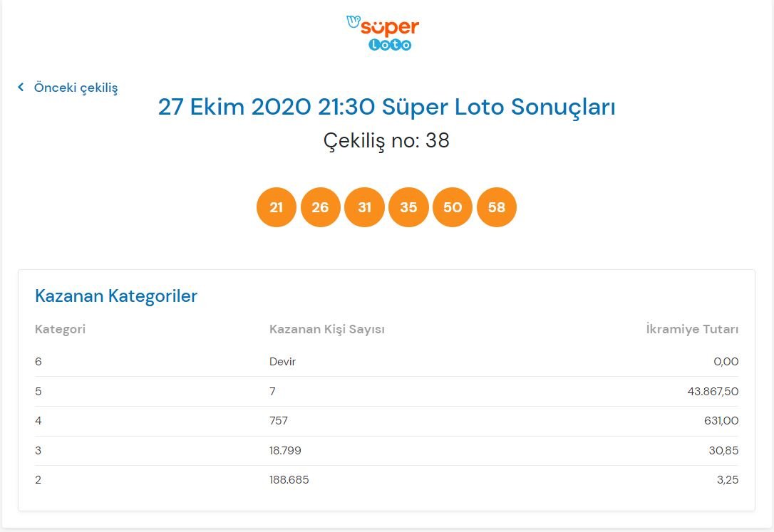The height and width of the screenshot is (532, 774).
Task: Select the Devir cell in category 6 row
Action: (282, 362)
